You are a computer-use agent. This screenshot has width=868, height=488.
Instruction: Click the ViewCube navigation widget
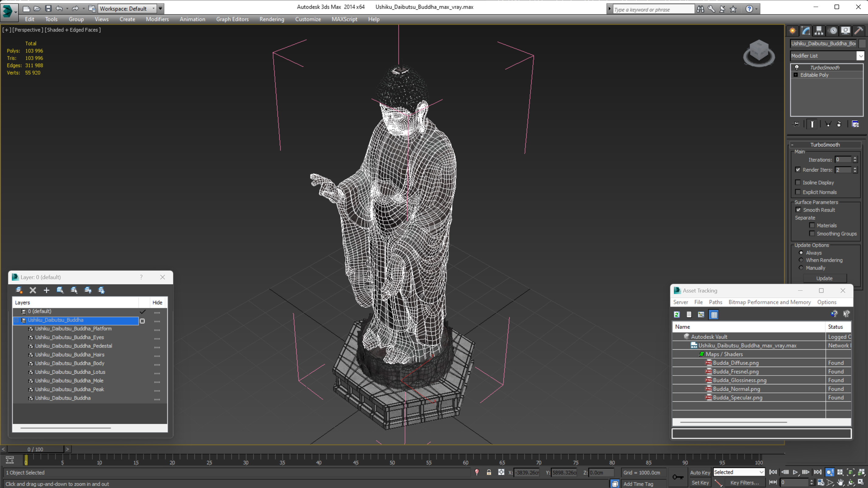(x=759, y=53)
